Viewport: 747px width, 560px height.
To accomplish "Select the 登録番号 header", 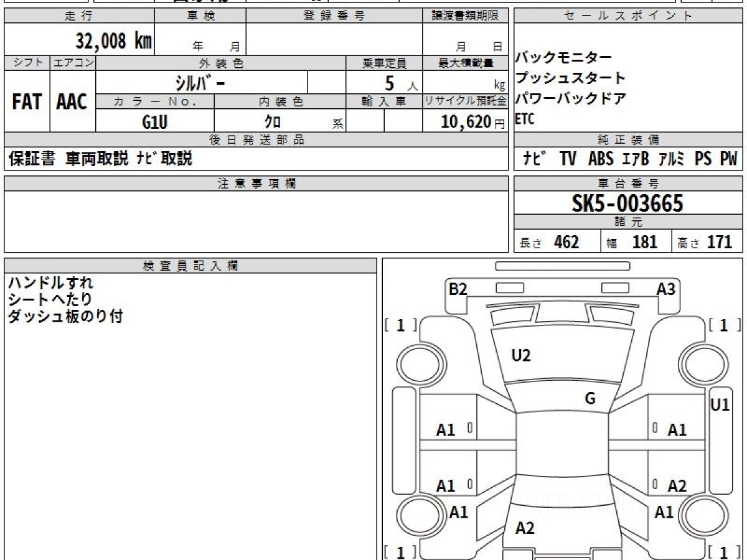I will [x=334, y=16].
